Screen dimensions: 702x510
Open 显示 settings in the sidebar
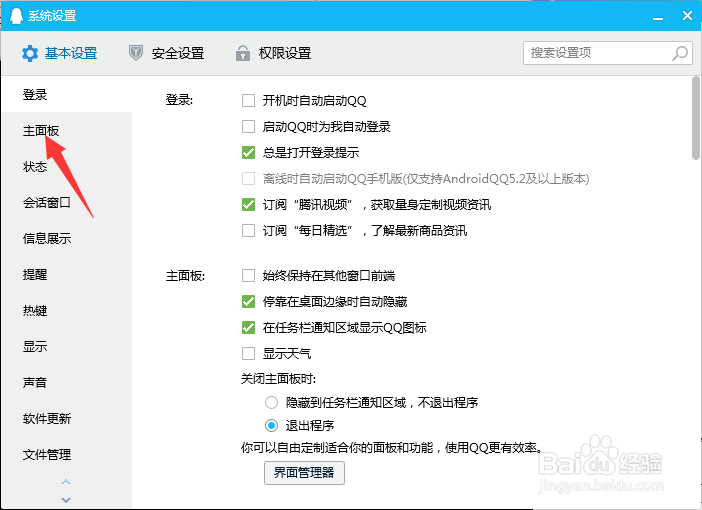coord(35,347)
